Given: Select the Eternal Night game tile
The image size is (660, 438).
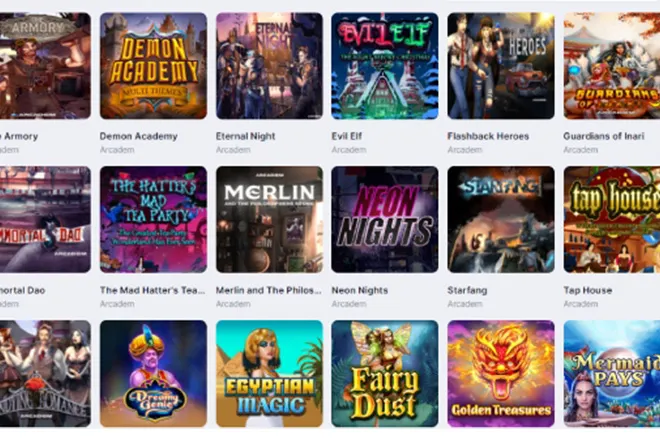Looking at the screenshot, I should tap(269, 66).
